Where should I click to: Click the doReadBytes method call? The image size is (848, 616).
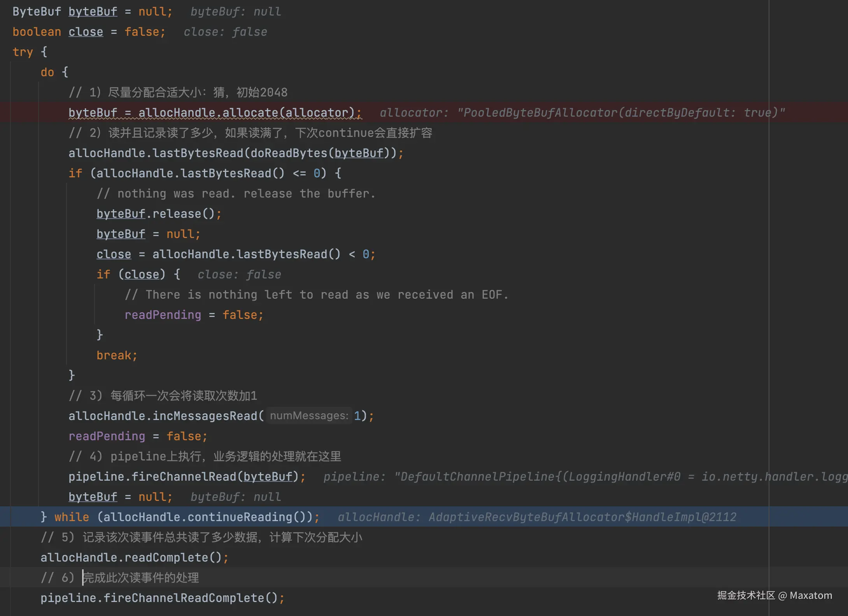[289, 153]
